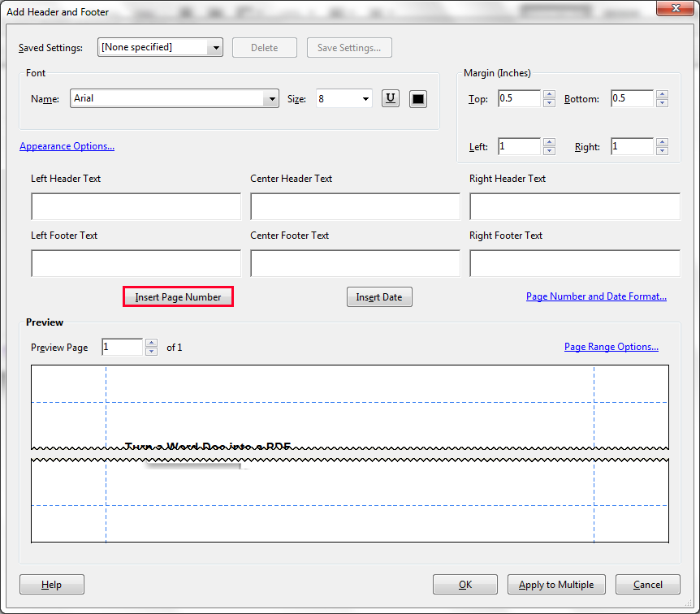This screenshot has height=614, width=700.
Task: Click the Left Header Text field
Action: tap(136, 206)
